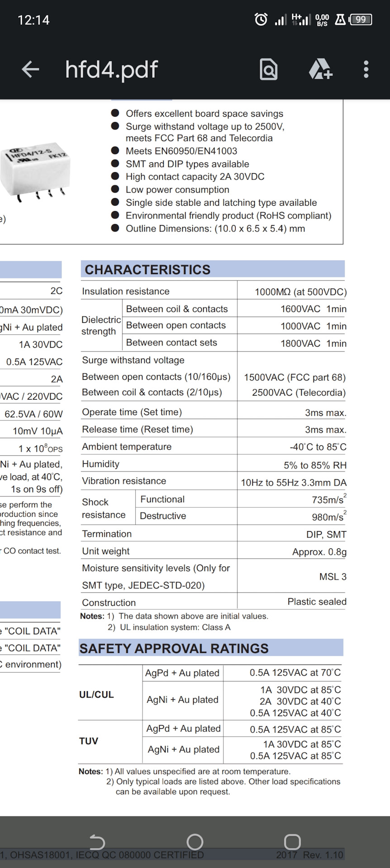Tap the alarm clock status icon
The height and width of the screenshot is (868, 390).
[261, 19]
